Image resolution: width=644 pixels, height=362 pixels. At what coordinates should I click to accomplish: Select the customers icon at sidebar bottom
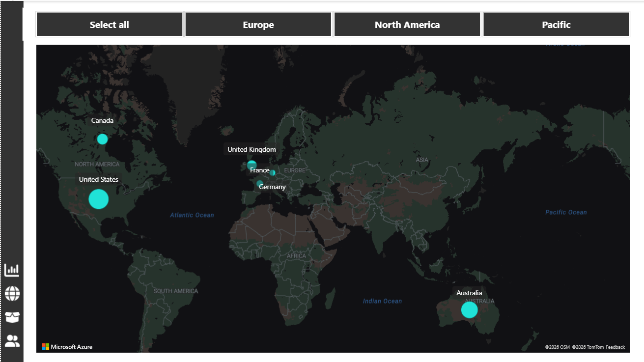[x=12, y=340]
